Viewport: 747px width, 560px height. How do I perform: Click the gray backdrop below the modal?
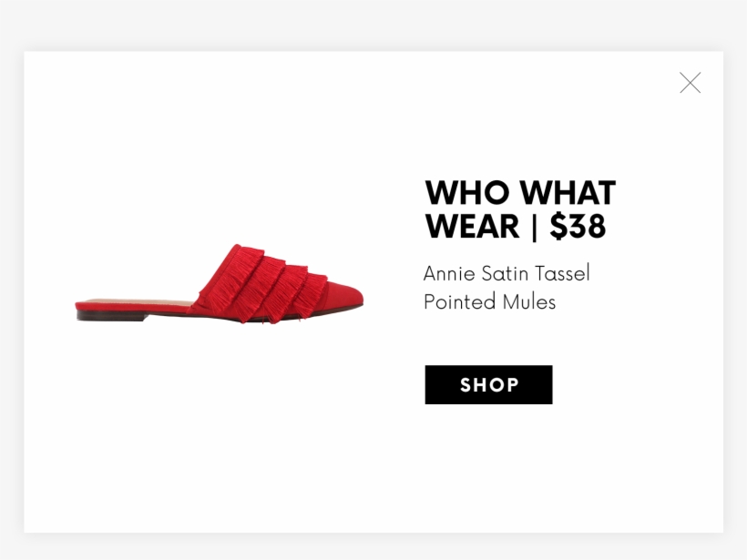tap(373, 546)
